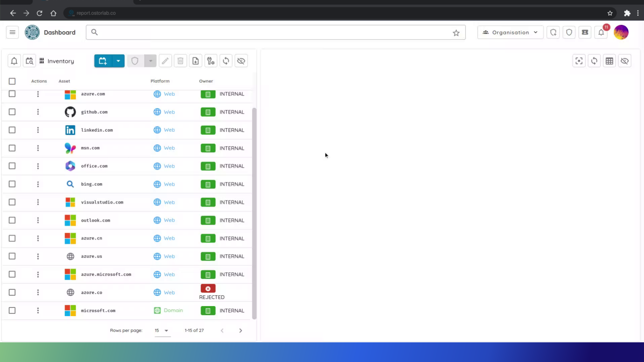Open actions menu for bing.com row
The image size is (644, 362).
(x=38, y=184)
